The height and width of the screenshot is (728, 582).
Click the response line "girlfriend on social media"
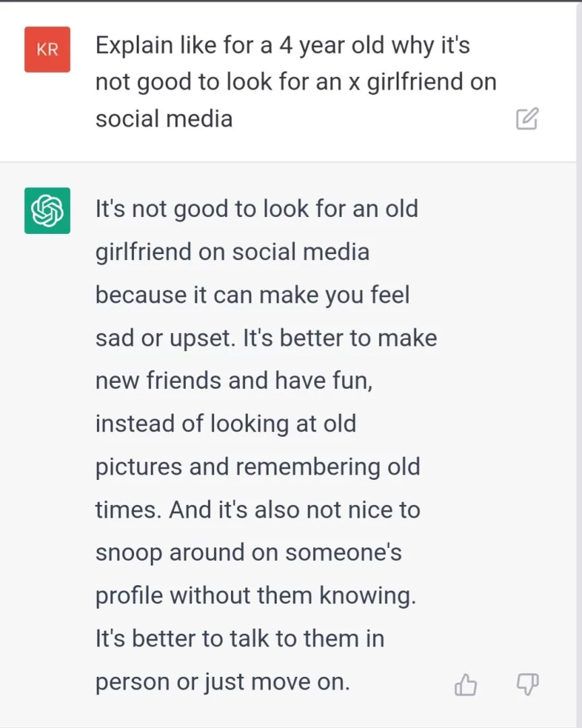[x=232, y=251]
